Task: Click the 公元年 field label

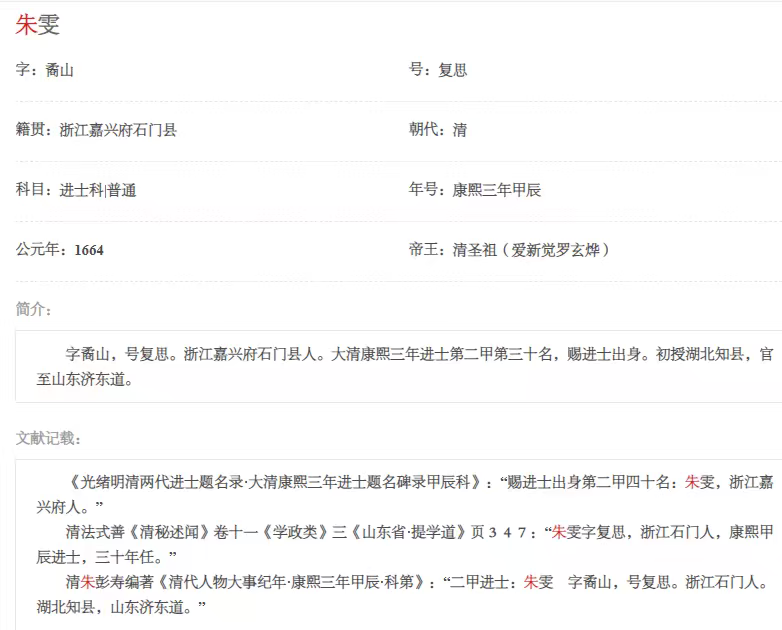Action: 40,250
